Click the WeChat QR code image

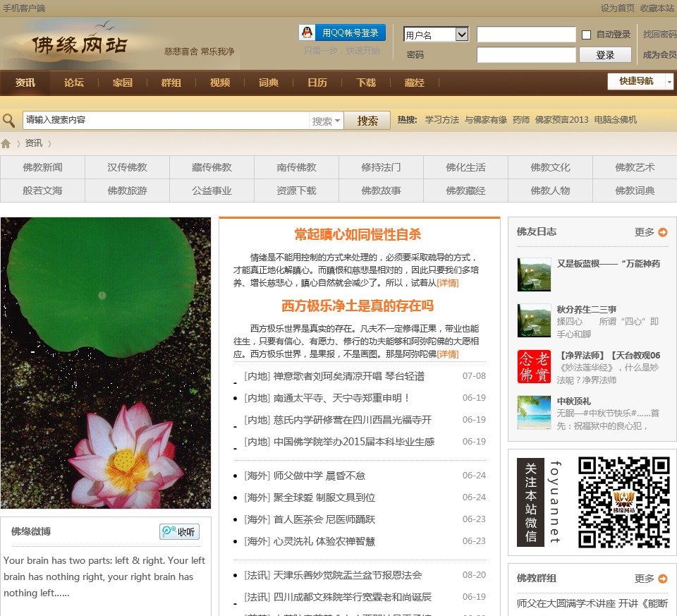coord(624,502)
